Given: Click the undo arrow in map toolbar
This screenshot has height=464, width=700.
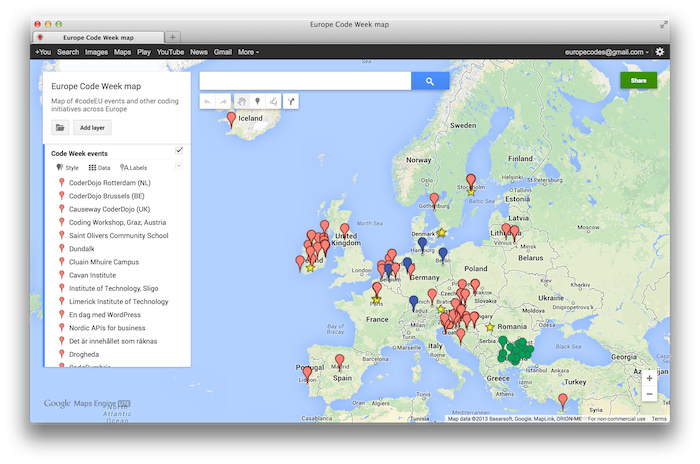Looking at the screenshot, I should (208, 102).
